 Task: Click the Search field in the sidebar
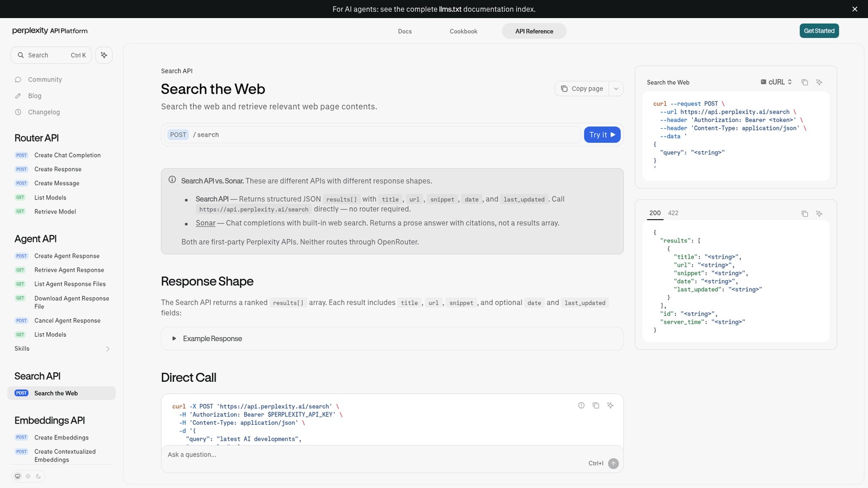51,55
